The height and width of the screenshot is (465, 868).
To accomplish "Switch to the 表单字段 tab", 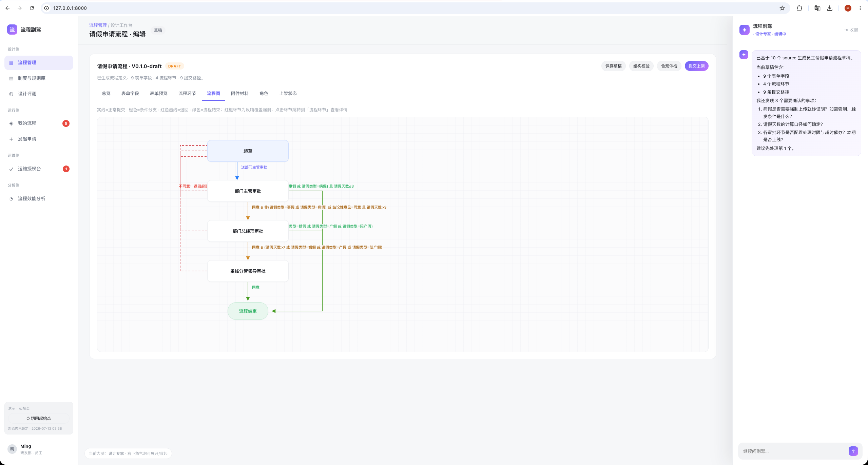I will (130, 94).
